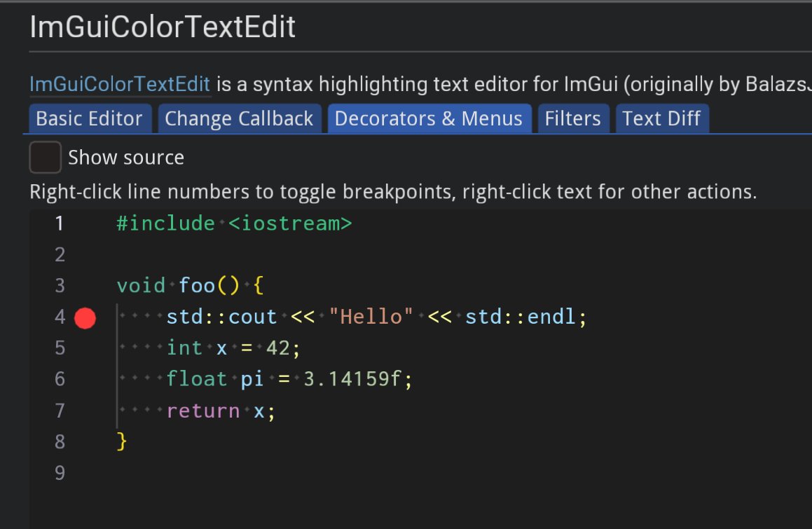The height and width of the screenshot is (529, 812).
Task: Click the 3.14159f literal
Action: 352,379
